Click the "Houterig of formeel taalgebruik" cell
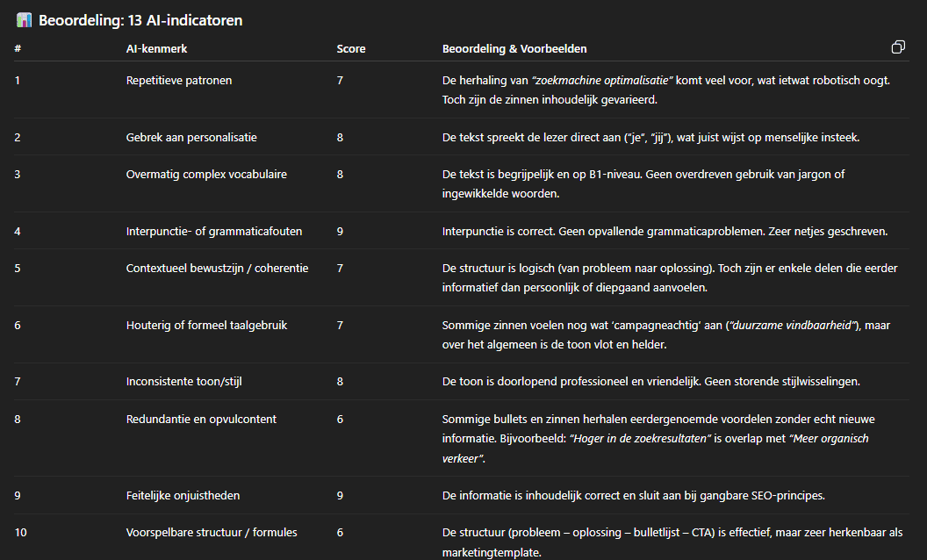 point(206,326)
